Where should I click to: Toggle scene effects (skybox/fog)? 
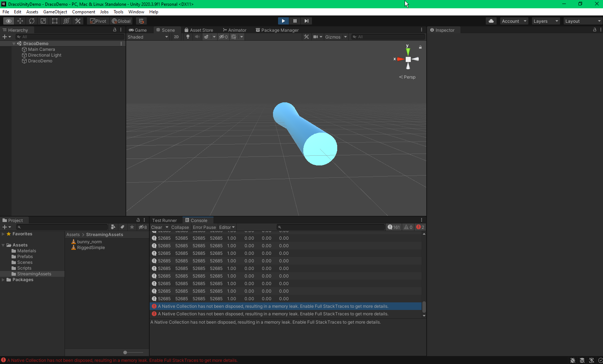tap(206, 37)
